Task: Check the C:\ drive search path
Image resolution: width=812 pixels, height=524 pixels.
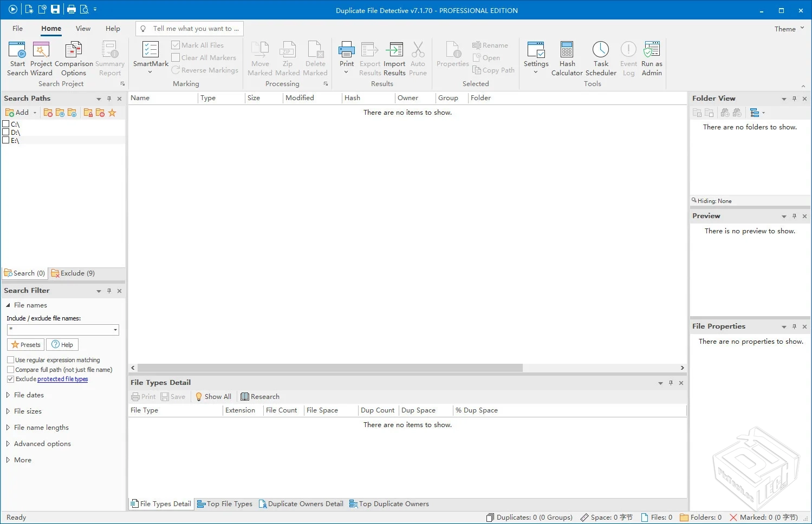Action: tap(7, 124)
